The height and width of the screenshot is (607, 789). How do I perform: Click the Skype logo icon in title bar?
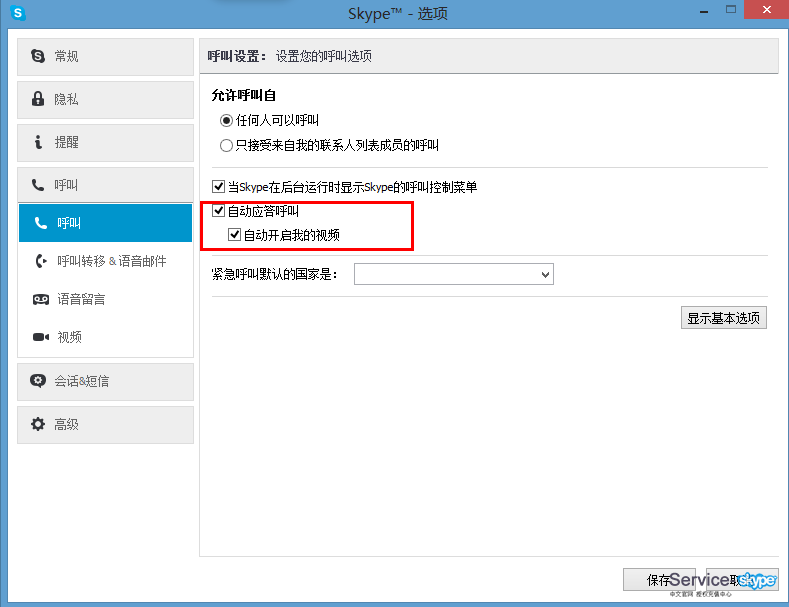pyautogui.click(x=19, y=13)
